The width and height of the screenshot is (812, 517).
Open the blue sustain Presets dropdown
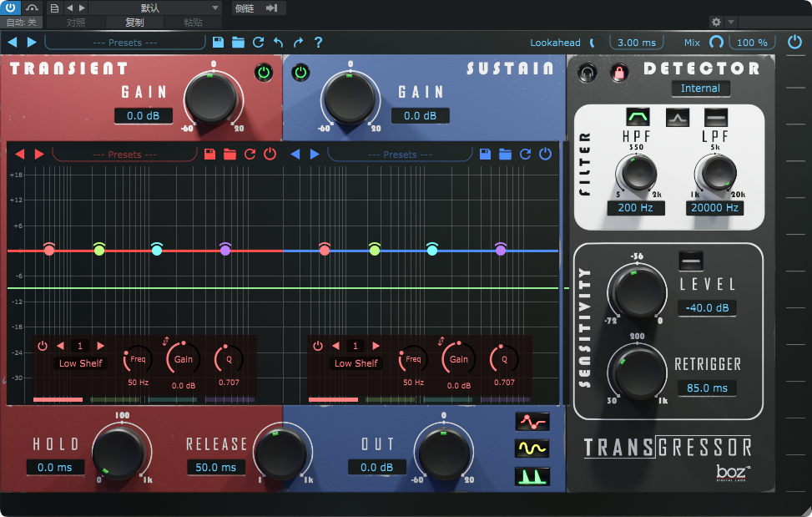coord(400,155)
